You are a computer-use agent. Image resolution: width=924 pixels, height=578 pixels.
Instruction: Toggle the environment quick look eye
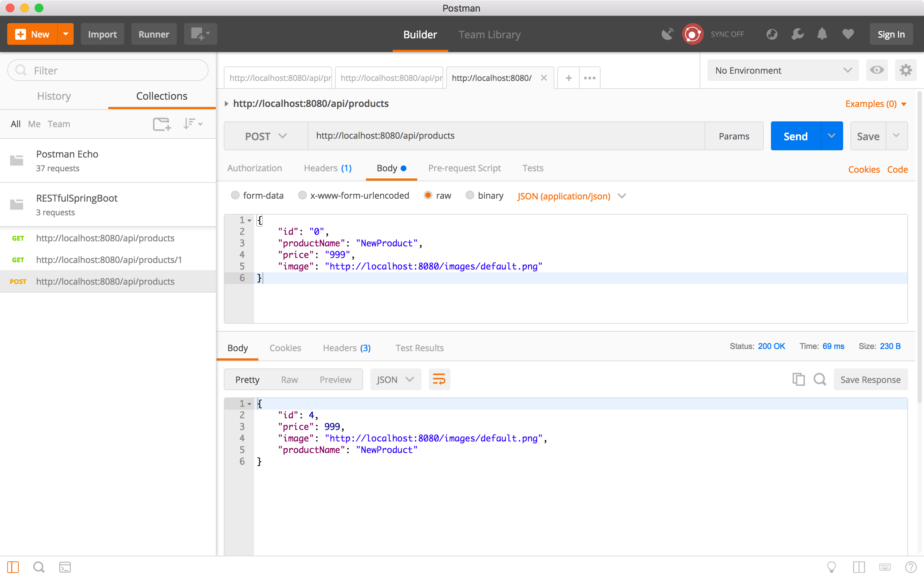(x=877, y=70)
